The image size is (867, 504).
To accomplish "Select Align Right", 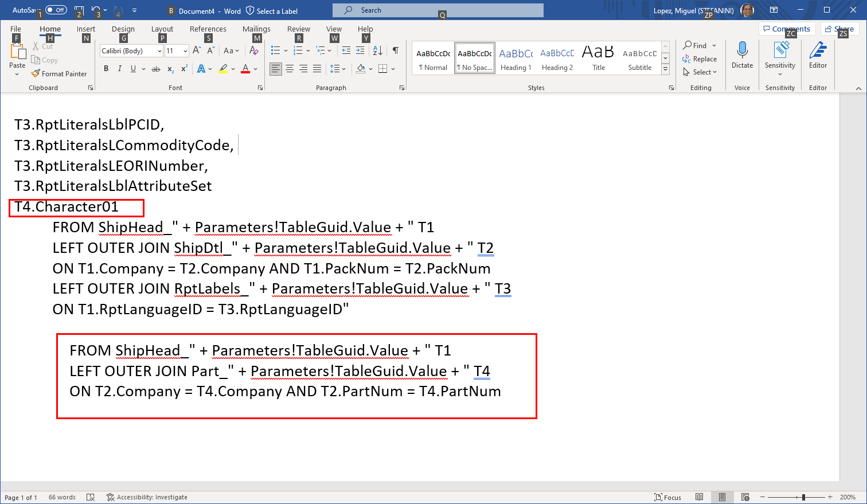I will pos(303,69).
